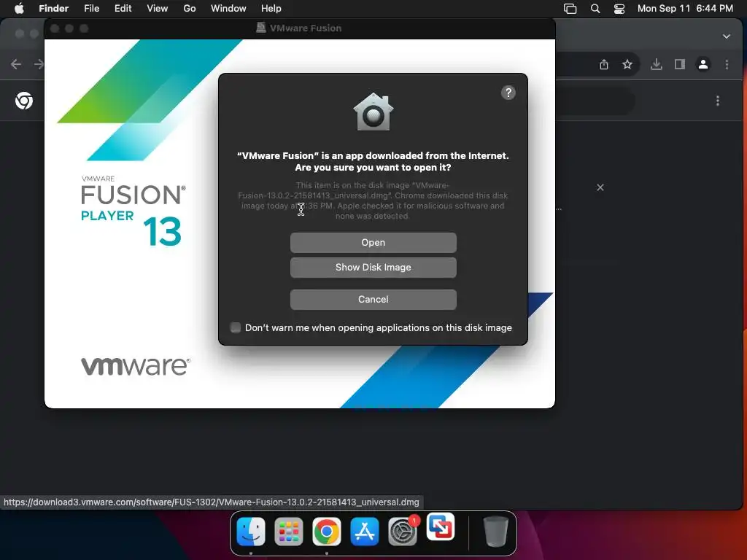Click the date and time clock
Image resolution: width=747 pixels, height=560 pixels.
tap(685, 9)
